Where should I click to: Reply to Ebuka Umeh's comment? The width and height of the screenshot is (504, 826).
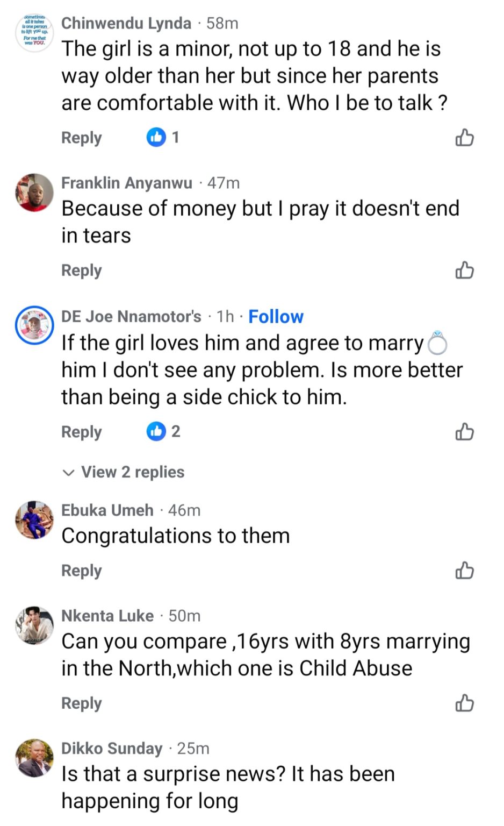click(81, 570)
